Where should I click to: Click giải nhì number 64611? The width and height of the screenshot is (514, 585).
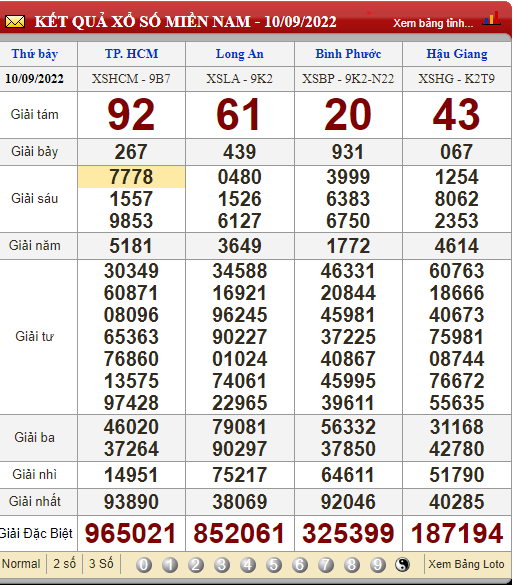click(348, 475)
